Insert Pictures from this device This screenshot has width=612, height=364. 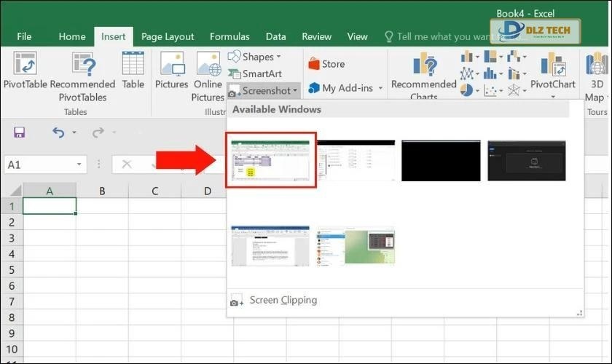click(172, 70)
